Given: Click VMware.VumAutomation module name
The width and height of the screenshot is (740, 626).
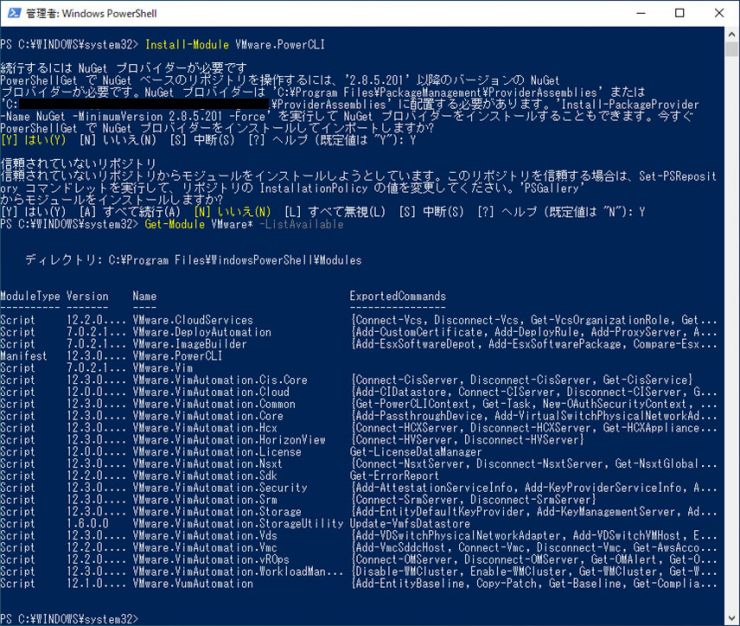Looking at the screenshot, I should coord(193,584).
